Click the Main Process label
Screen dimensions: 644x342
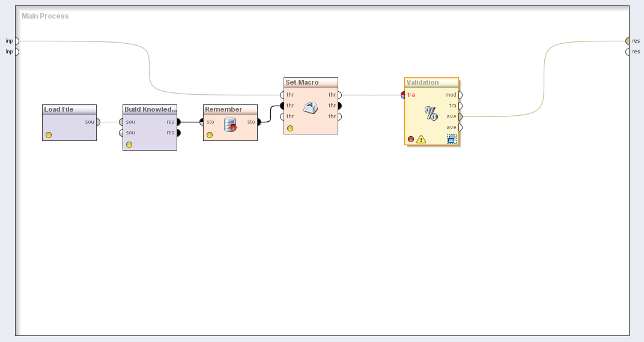tap(45, 16)
